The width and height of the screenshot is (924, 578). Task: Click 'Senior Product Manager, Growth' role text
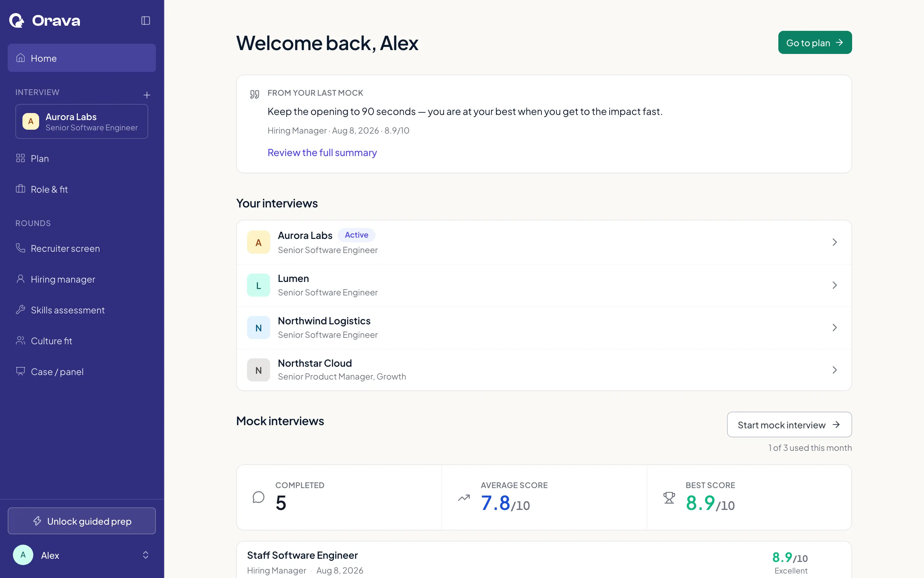342,377
